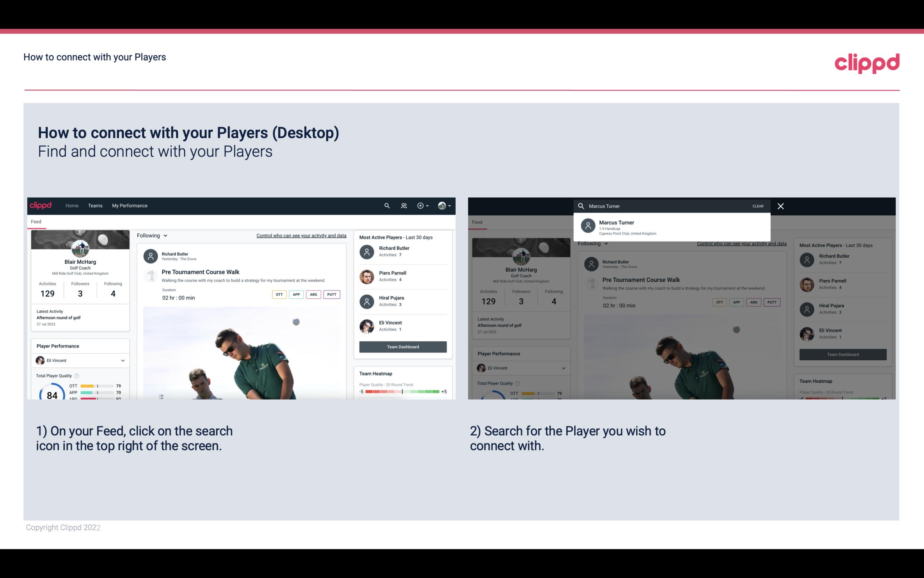Select the My Performance tab in navigation
The image size is (924, 578).
click(129, 205)
